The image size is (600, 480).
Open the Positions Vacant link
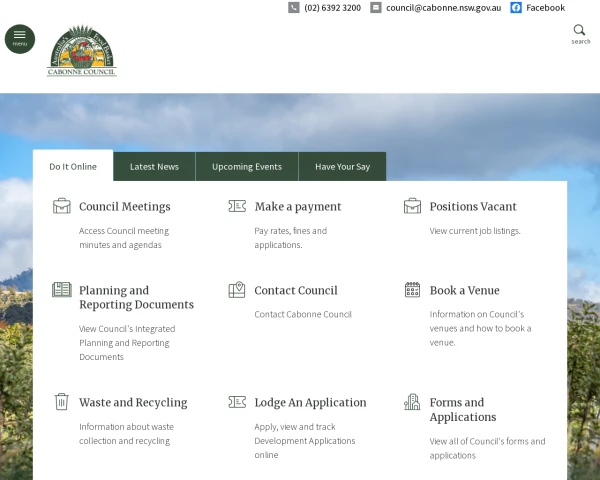click(x=473, y=206)
